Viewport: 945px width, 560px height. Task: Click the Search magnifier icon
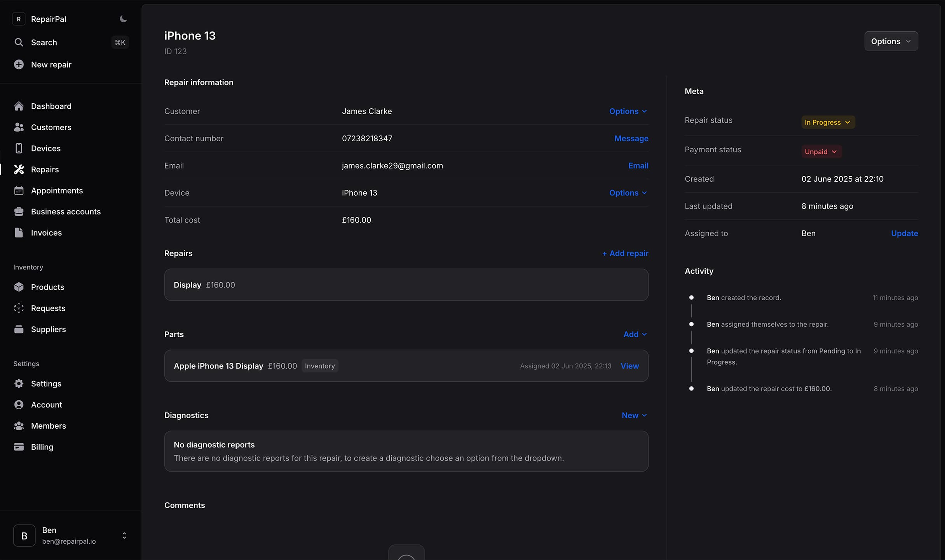(x=19, y=42)
